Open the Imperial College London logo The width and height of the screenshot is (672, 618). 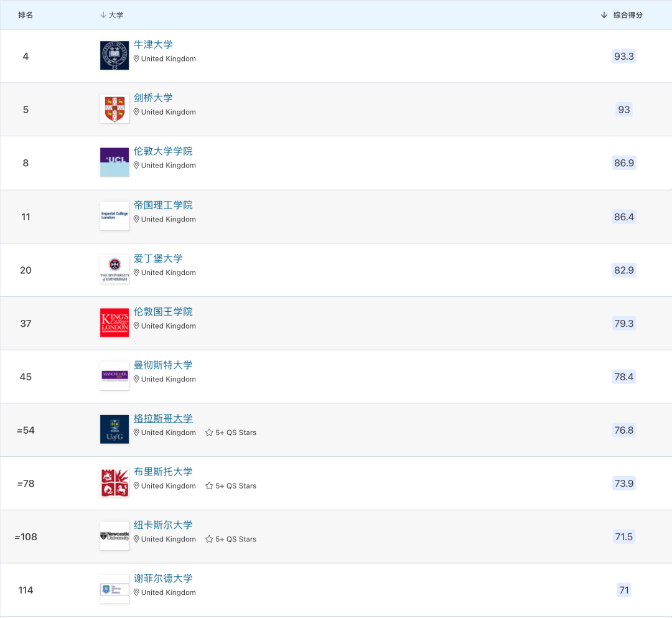114,216
